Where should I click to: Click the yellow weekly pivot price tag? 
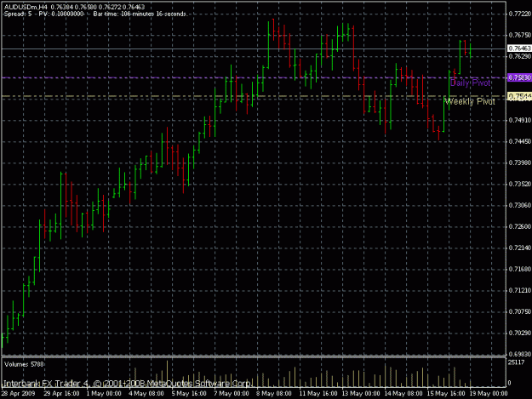coord(519,97)
